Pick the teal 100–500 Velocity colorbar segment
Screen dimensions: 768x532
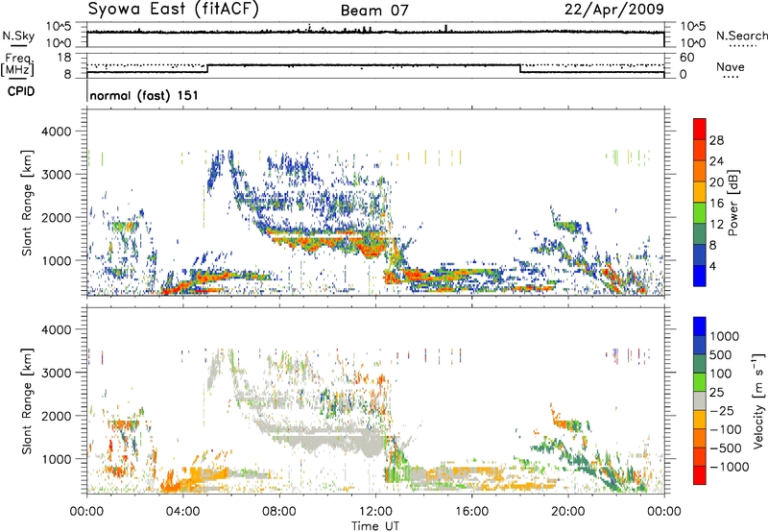(700, 364)
